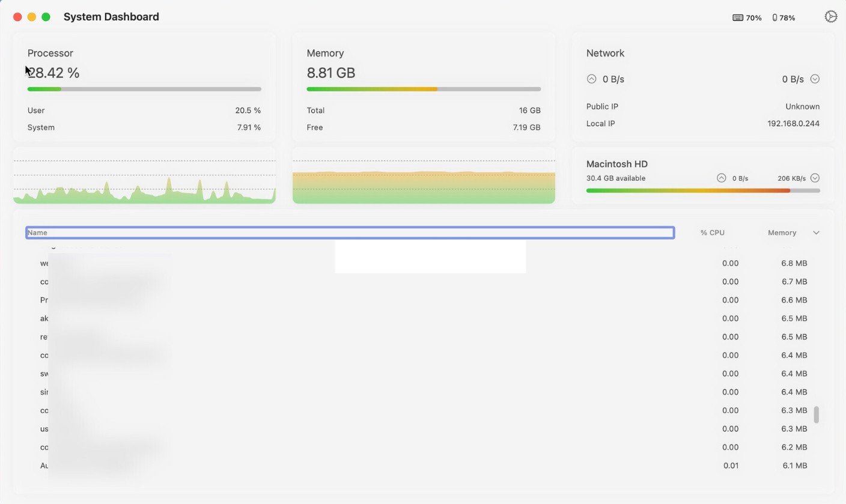Select the process starting with 're'
The width and height of the screenshot is (846, 504).
pos(424,337)
